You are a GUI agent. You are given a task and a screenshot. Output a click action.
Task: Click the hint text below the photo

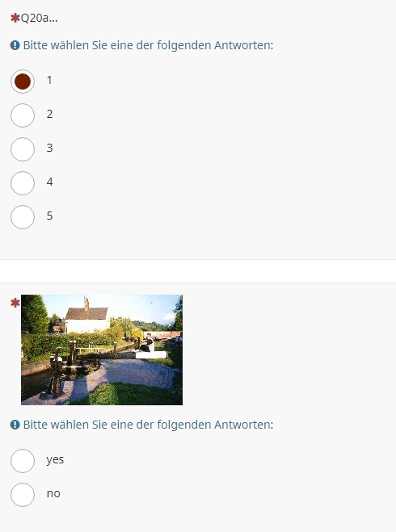tap(148, 425)
